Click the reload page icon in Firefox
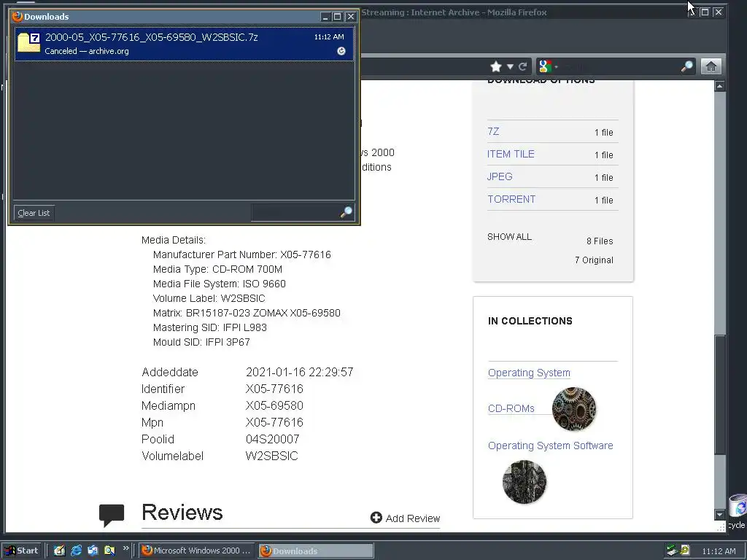This screenshot has width=747, height=560. pos(522,66)
